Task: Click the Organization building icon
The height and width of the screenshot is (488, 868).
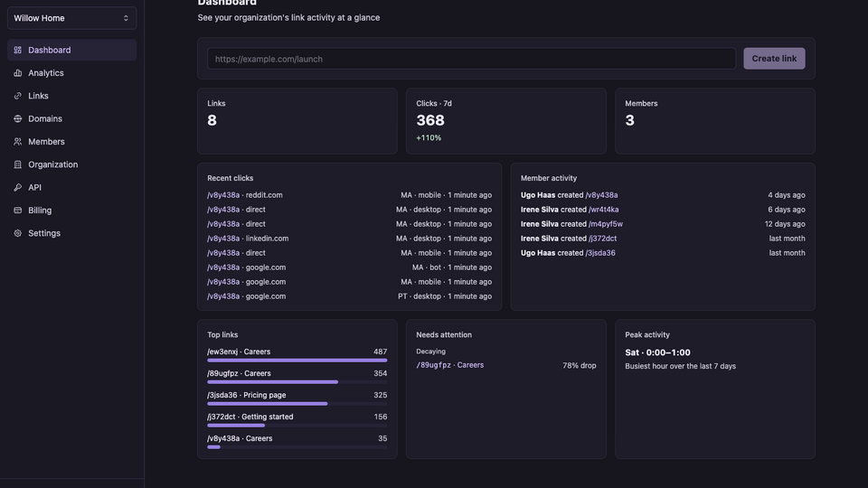Action: [18, 164]
